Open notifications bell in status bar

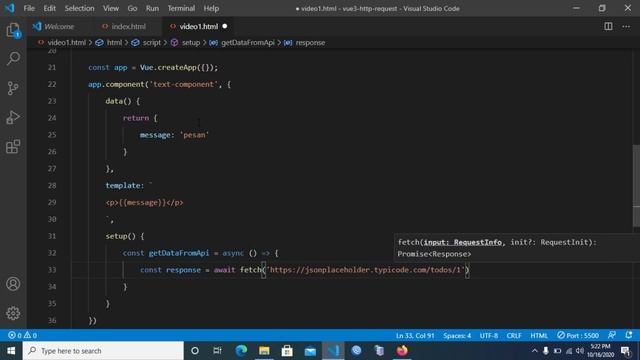pyautogui.click(x=629, y=335)
